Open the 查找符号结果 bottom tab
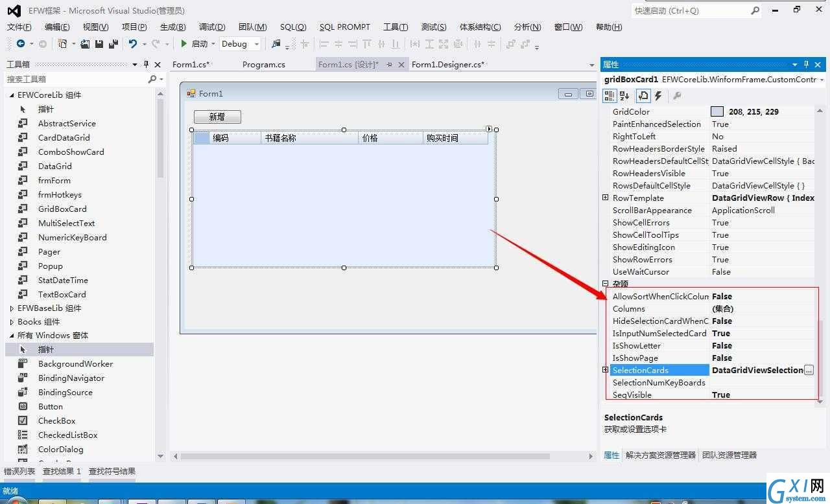 click(x=112, y=471)
